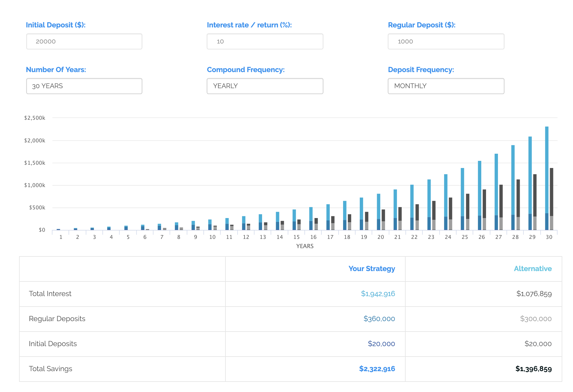Click the Your Strategy column header
This screenshot has height=392, width=573.
point(372,269)
